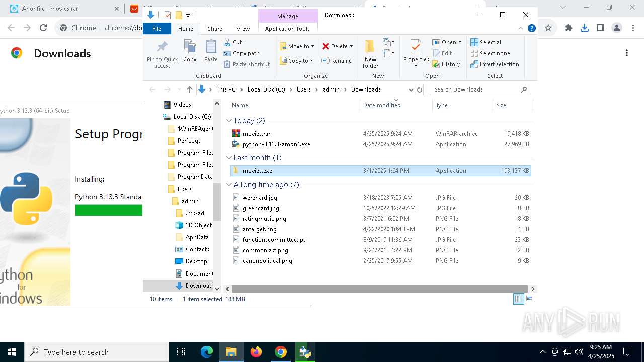Open file History
The image size is (644, 362).
tap(446, 64)
